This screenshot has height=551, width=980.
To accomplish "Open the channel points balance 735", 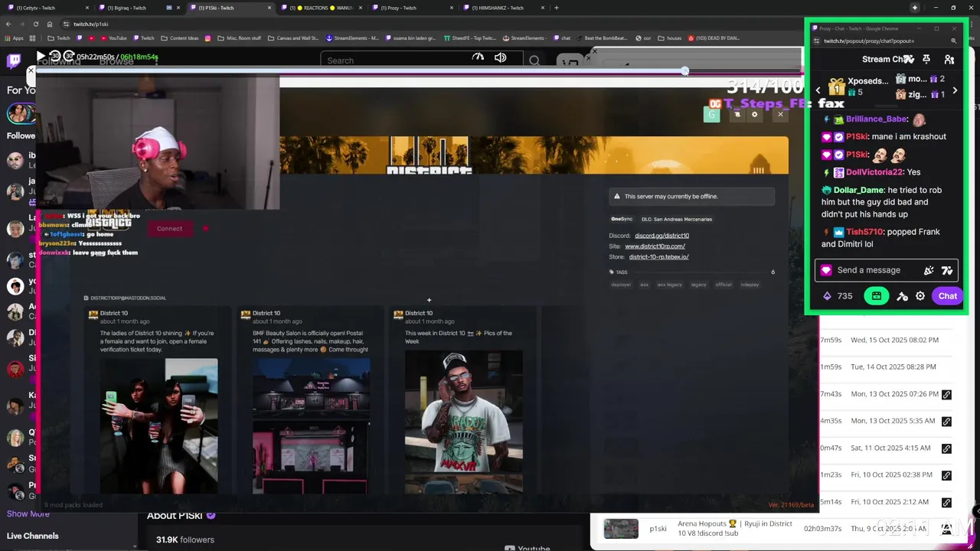I will pos(838,296).
